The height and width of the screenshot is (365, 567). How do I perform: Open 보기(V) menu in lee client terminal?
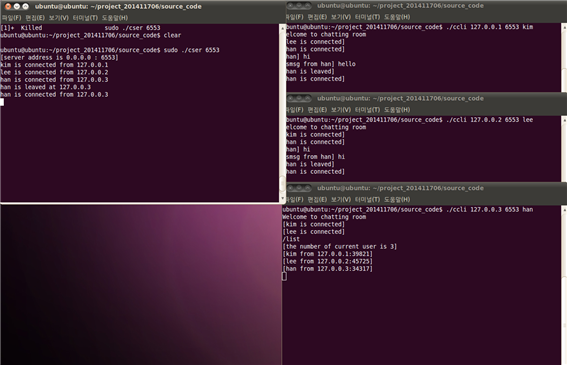[x=341, y=110]
